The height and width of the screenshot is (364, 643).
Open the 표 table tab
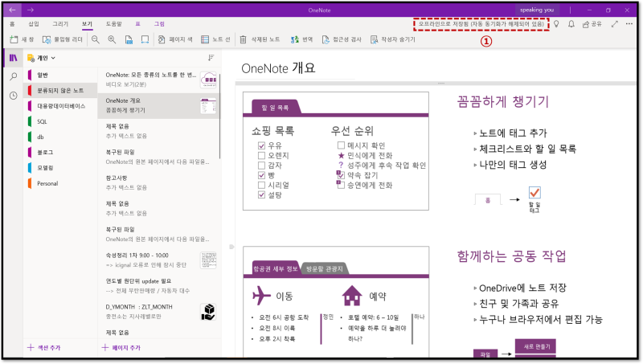[x=137, y=24]
